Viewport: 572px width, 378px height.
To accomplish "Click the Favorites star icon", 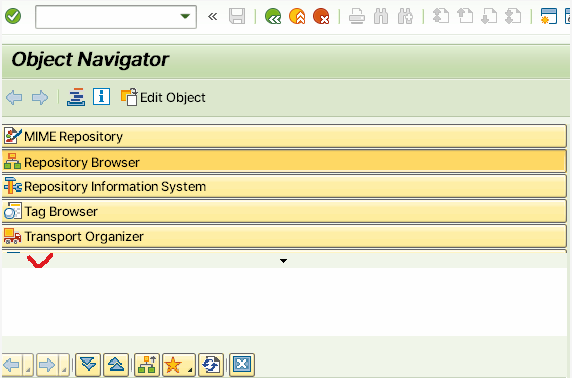I will click(x=173, y=365).
